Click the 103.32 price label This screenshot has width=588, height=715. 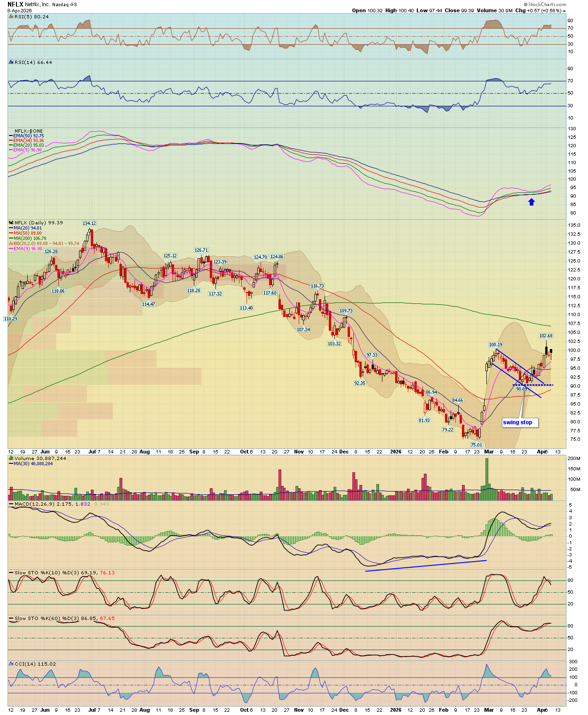pos(334,343)
